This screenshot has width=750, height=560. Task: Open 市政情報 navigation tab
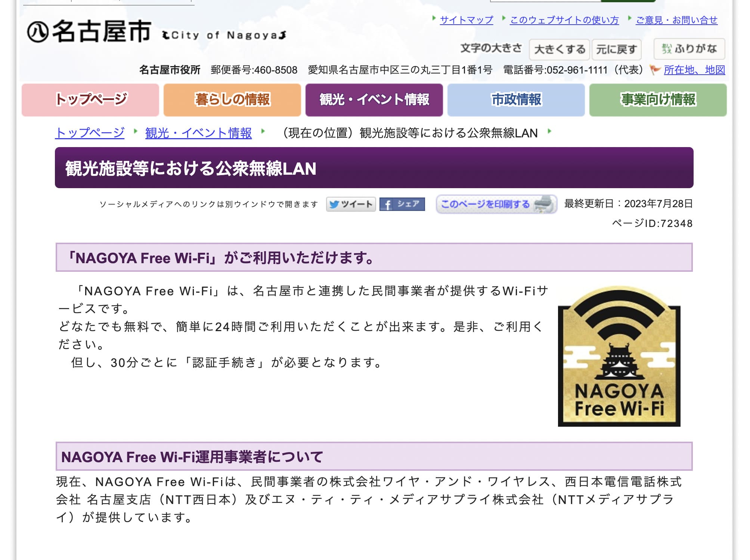tap(516, 100)
